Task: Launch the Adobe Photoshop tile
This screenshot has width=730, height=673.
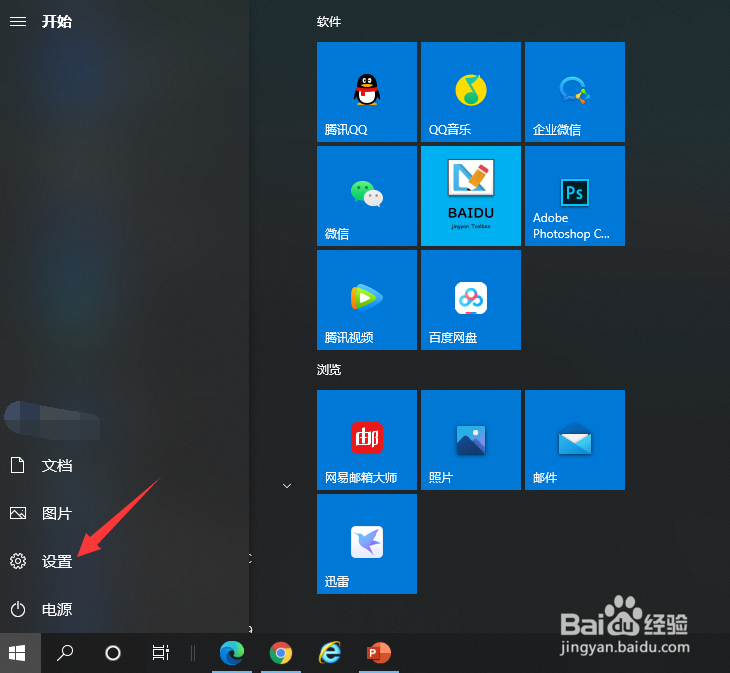Action: click(575, 196)
